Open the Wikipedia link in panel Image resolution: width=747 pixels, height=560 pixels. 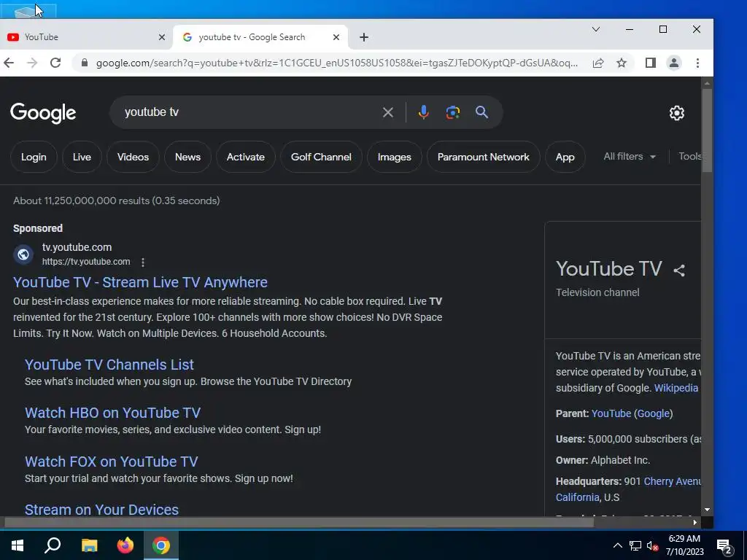tap(676, 388)
